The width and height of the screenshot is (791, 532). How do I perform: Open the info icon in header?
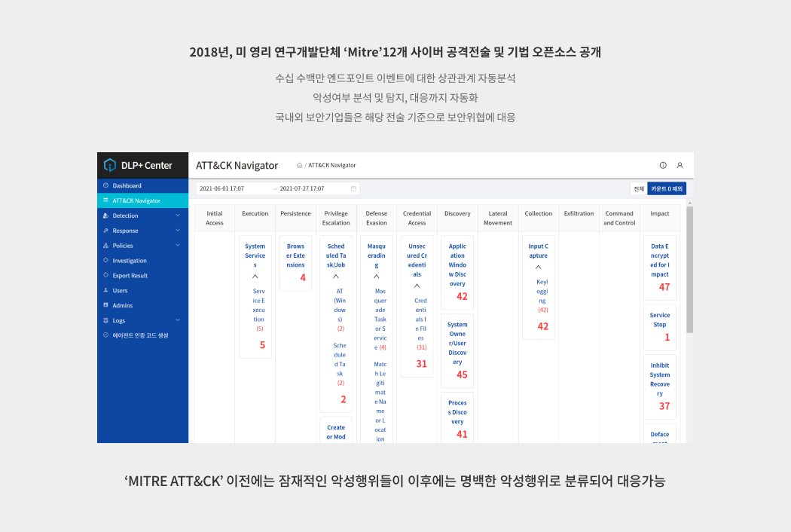(663, 165)
